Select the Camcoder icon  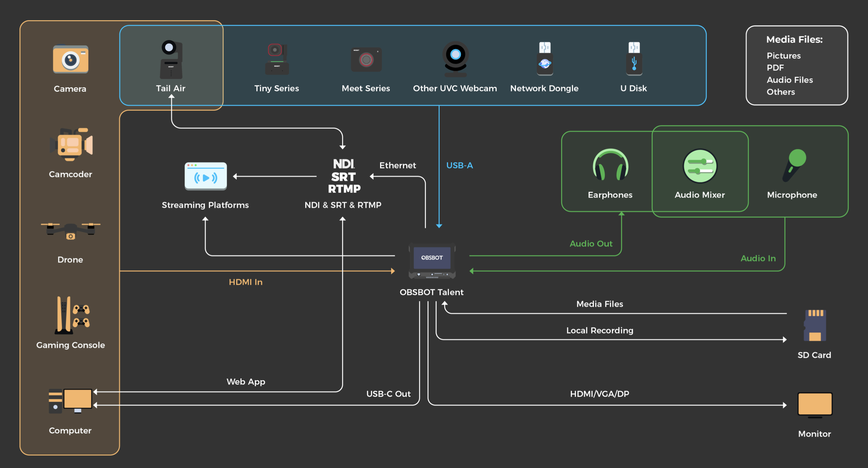[71, 144]
